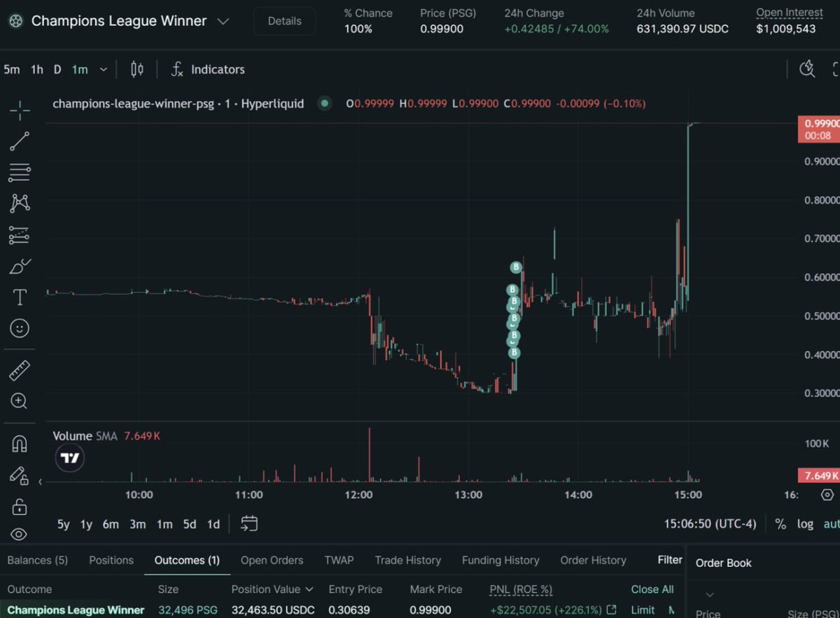Toggle lock all drawing tools

coord(20,506)
